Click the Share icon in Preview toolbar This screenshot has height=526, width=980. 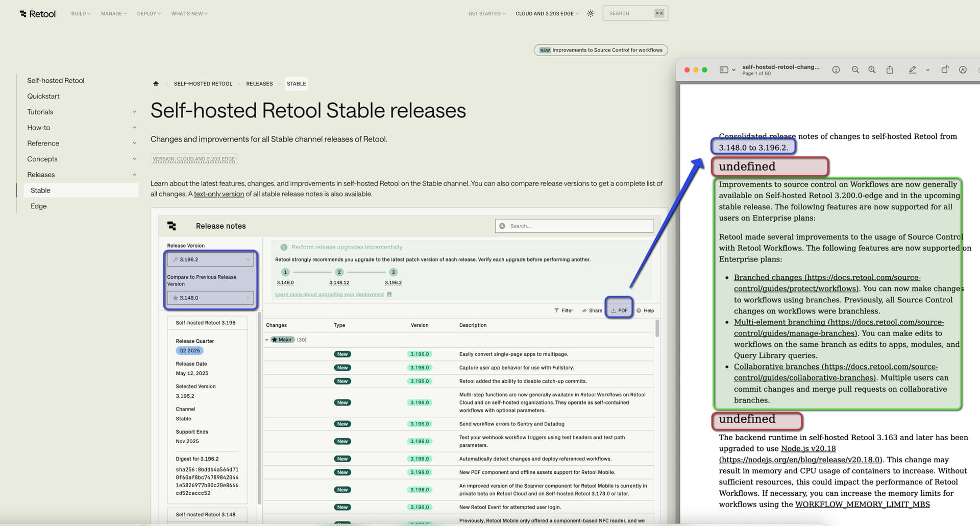tap(890, 69)
